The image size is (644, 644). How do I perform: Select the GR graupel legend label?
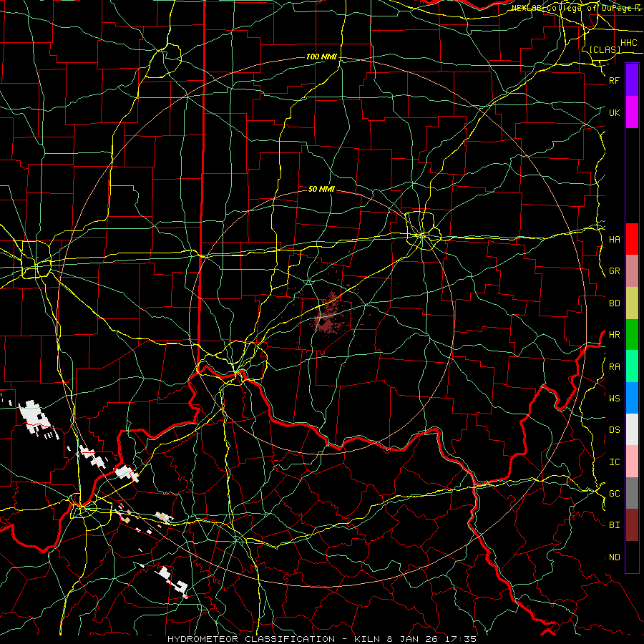(614, 271)
